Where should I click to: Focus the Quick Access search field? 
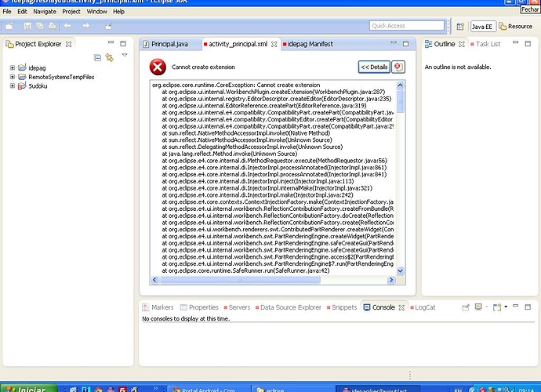(x=407, y=26)
